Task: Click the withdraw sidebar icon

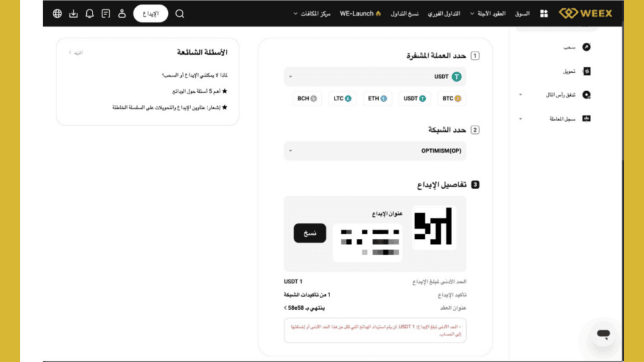Action: point(587,47)
